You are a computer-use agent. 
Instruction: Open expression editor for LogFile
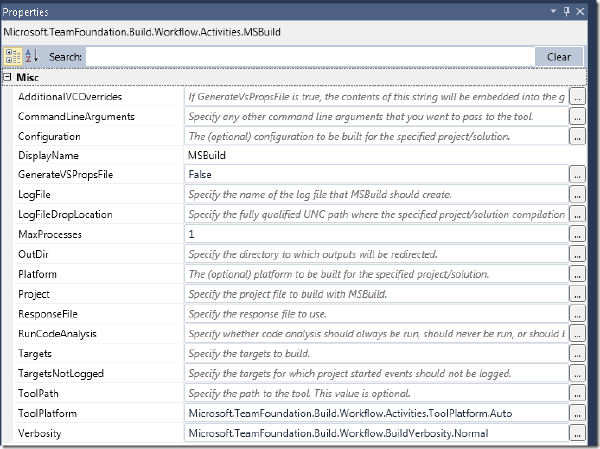(577, 194)
